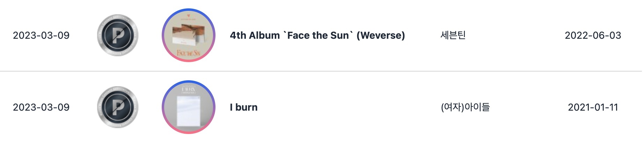Image resolution: width=644 pixels, height=141 pixels.
Task: Click the release date 2022-06-03
Action: click(593, 35)
